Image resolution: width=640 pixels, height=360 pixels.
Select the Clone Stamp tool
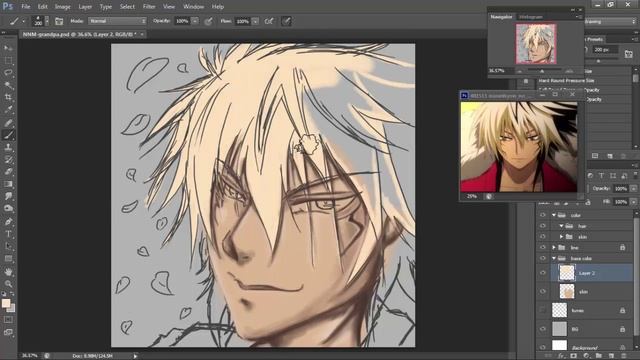pos(8,147)
